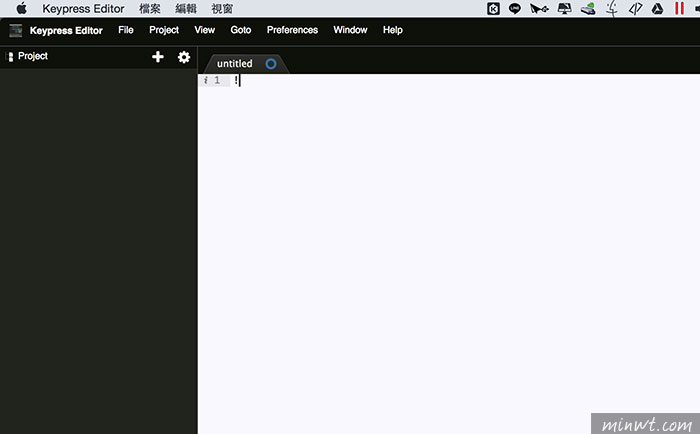Screen dimensions: 700x434
Task: Click the Project sidebar header label
Action: coord(33,56)
